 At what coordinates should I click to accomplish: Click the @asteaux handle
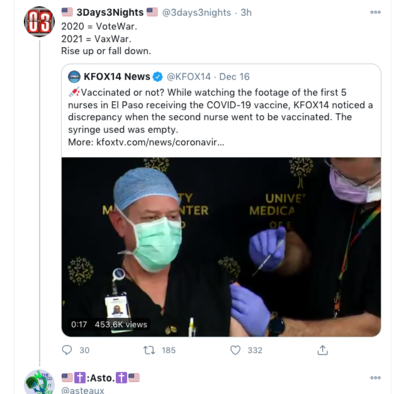coord(83,390)
